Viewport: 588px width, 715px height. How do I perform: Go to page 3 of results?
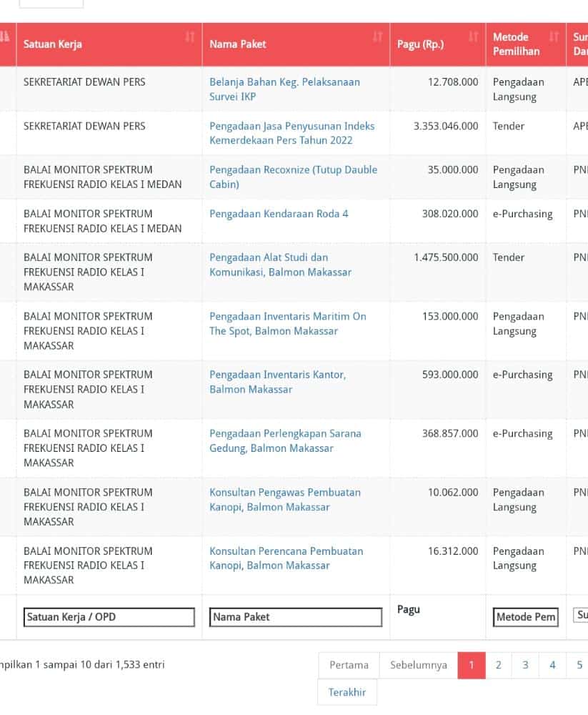point(525,665)
